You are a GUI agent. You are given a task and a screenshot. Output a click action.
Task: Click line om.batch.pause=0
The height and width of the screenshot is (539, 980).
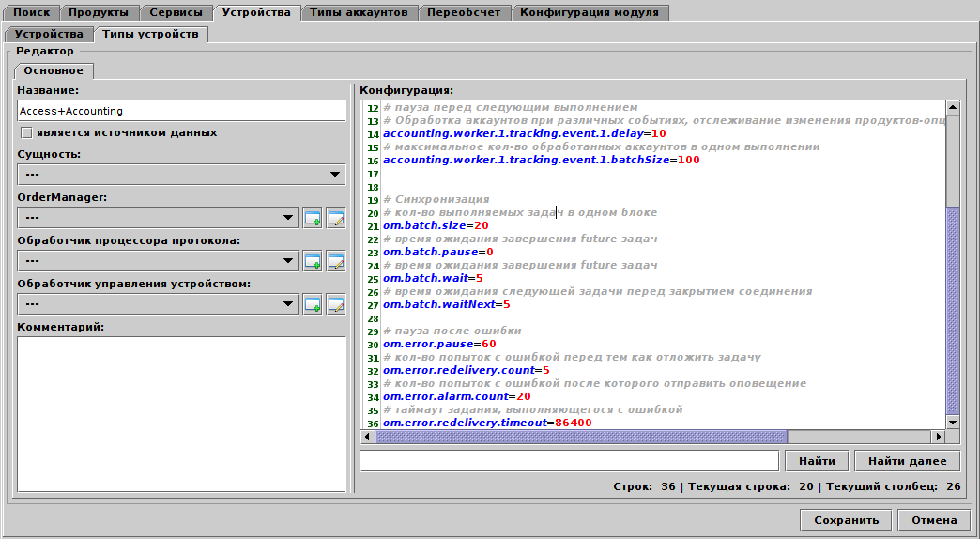tap(438, 252)
